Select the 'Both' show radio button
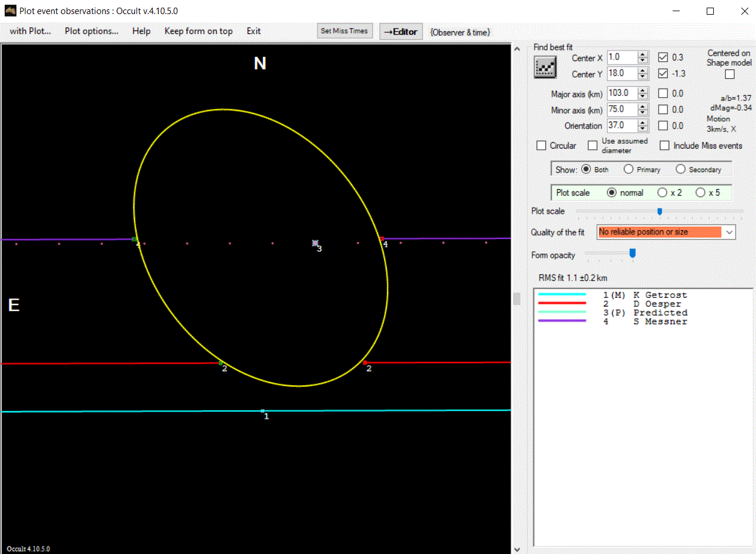 coord(586,169)
